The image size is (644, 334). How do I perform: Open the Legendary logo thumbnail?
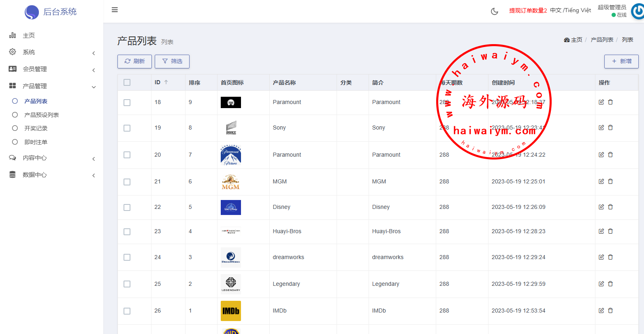pos(231,283)
